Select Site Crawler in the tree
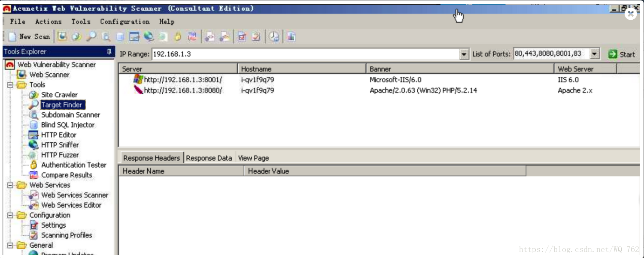Screen dimensions: 644x258 point(59,95)
